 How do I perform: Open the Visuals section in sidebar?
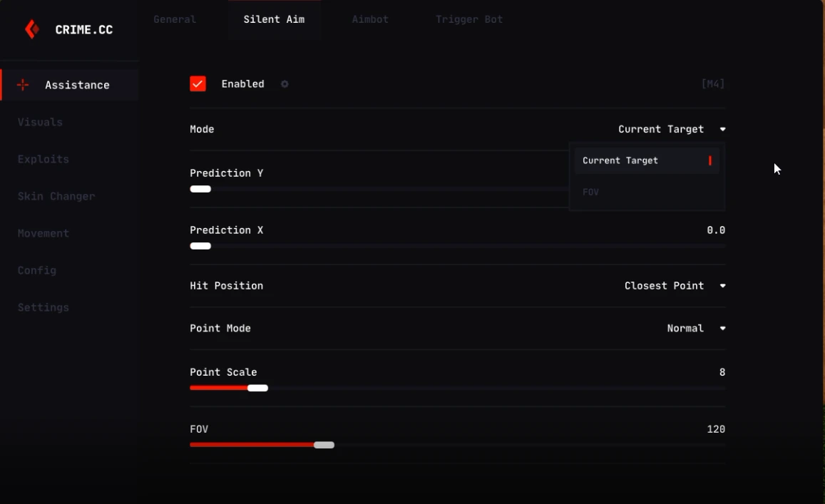point(40,122)
